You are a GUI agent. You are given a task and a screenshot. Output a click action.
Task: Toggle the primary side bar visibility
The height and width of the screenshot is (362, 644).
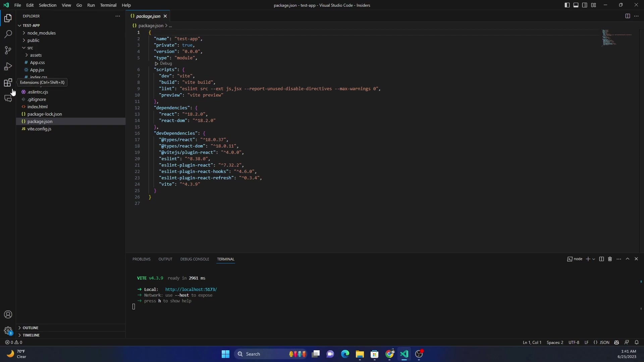click(x=567, y=5)
